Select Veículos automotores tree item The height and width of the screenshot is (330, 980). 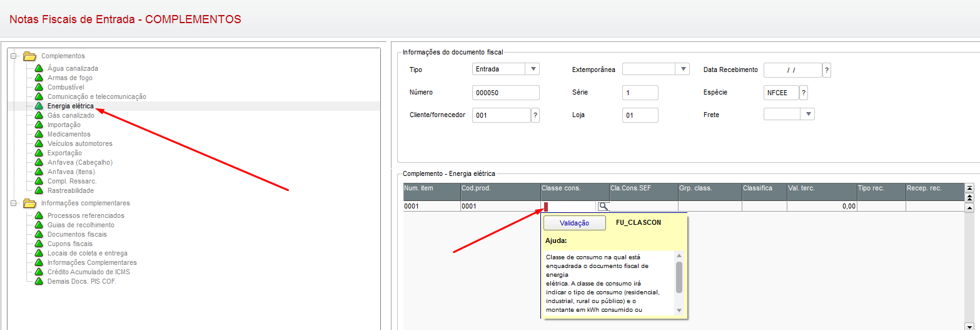[80, 143]
